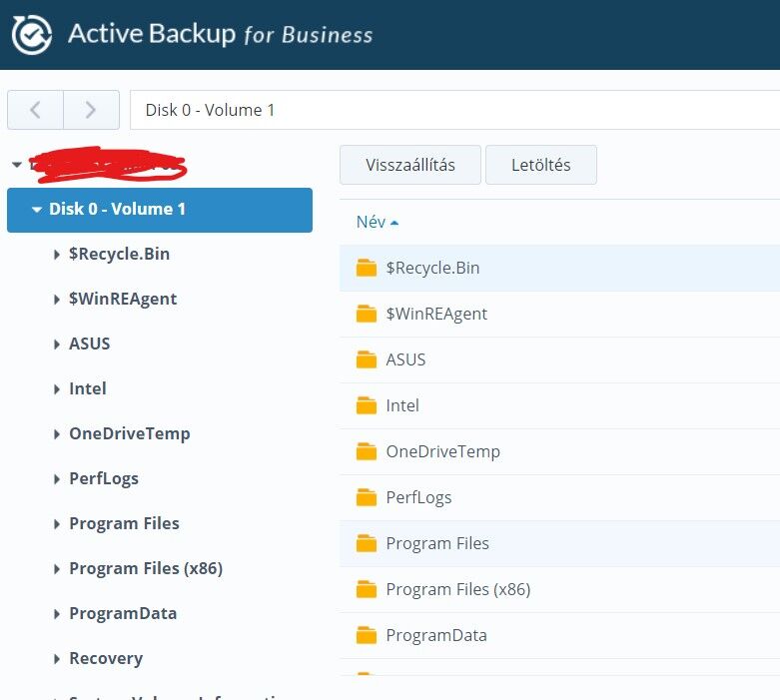
Task: Select PerfLogs in the left tree
Action: (104, 478)
